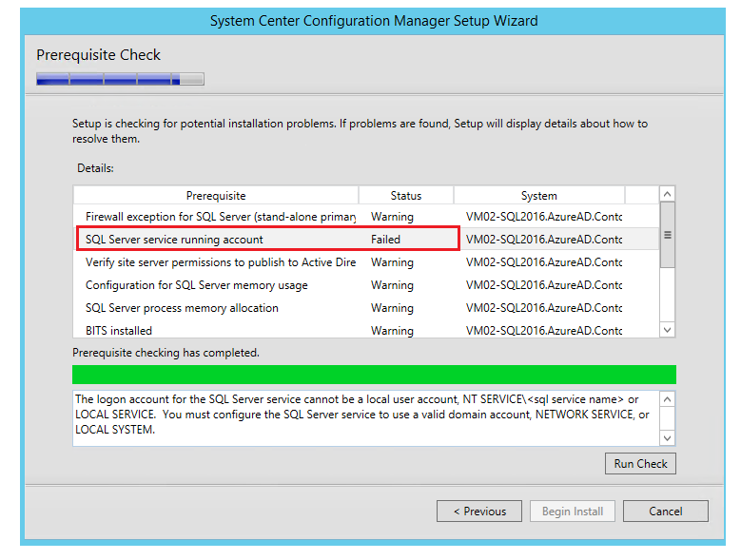This screenshot has height=560, width=741.
Task: Select SQL Server process memory allocation row
Action: [x=366, y=308]
